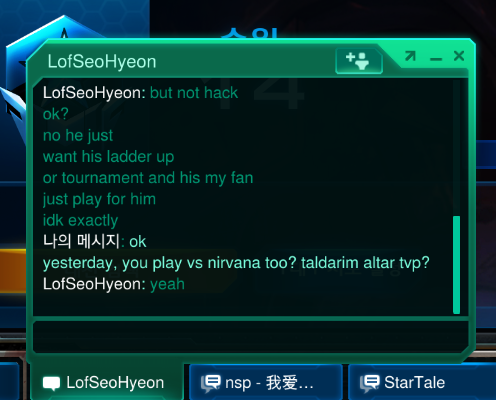Select the LofSeoHyeon chat tab
The height and width of the screenshot is (400, 496).
pos(107,382)
